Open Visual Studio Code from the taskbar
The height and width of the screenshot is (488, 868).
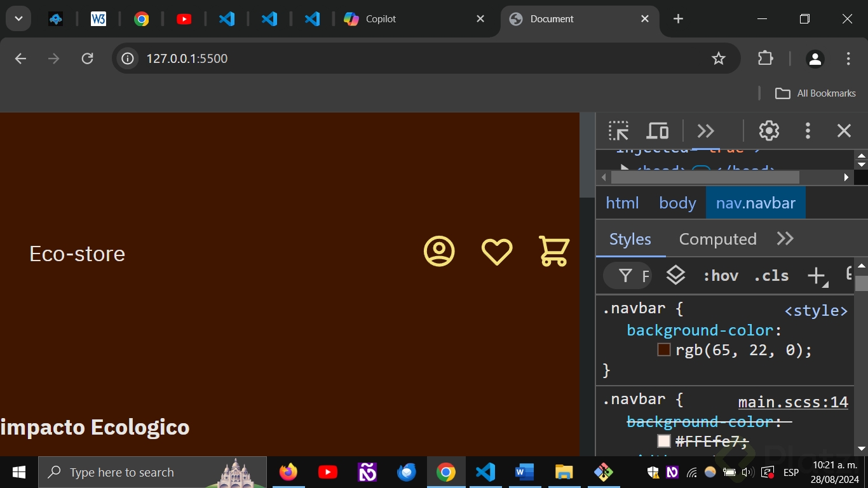click(x=485, y=472)
